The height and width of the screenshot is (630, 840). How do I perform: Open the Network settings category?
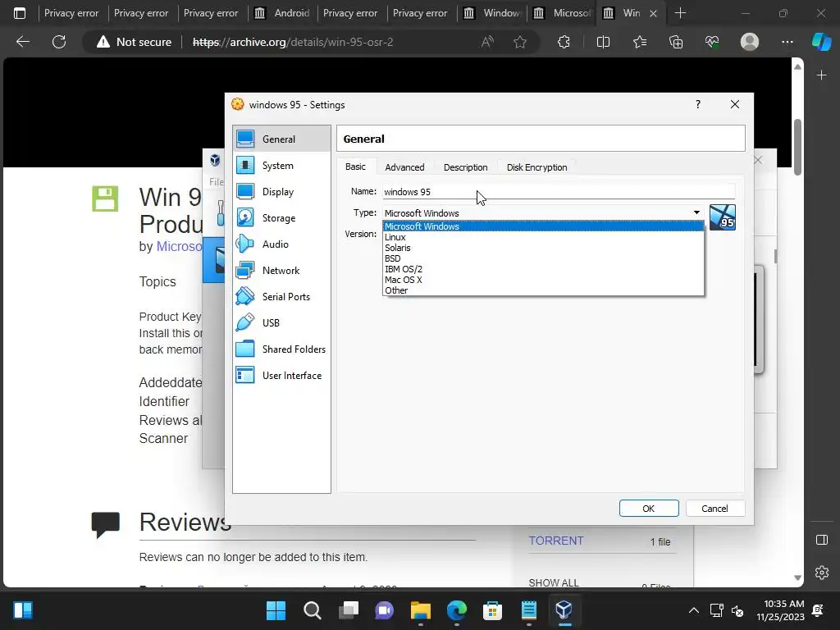click(x=281, y=270)
